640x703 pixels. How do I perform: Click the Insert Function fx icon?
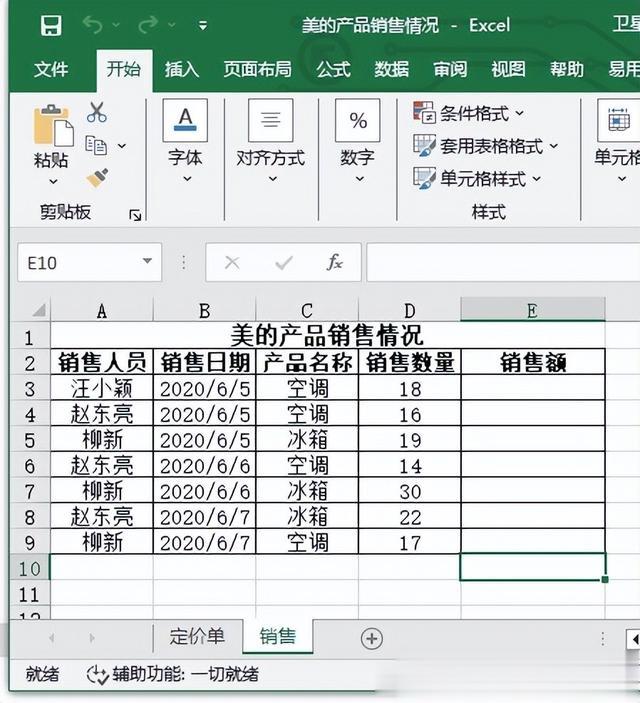coord(335,262)
